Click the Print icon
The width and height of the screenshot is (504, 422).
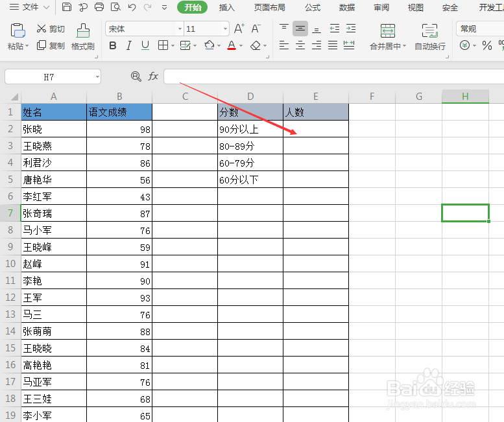pos(99,6)
